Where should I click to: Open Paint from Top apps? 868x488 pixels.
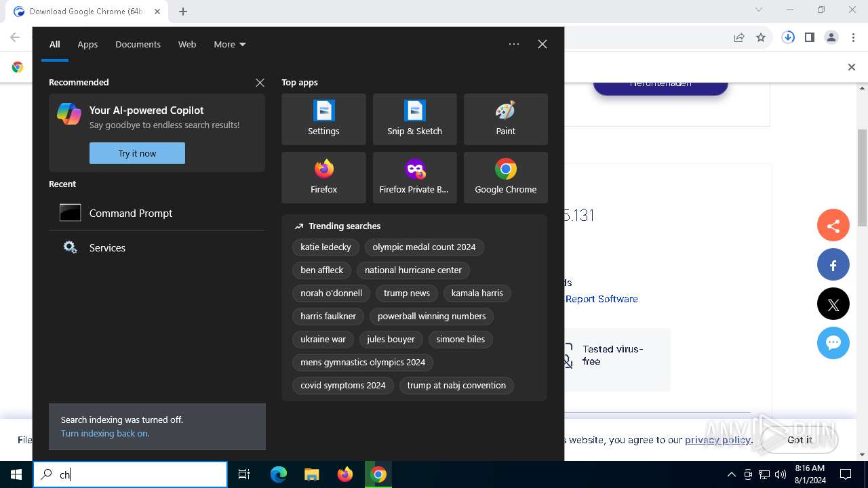505,119
